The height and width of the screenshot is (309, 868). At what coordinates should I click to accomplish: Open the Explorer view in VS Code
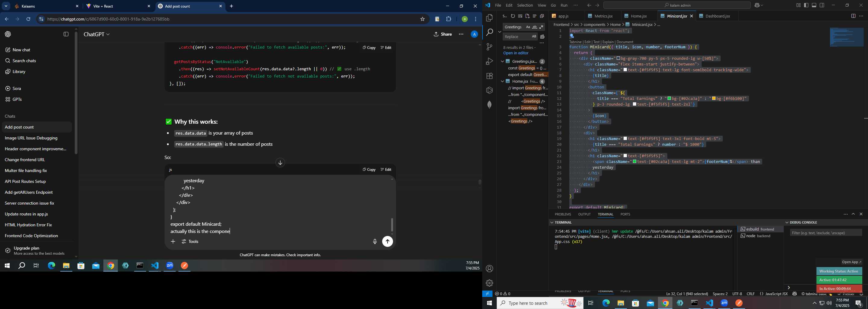(x=489, y=18)
